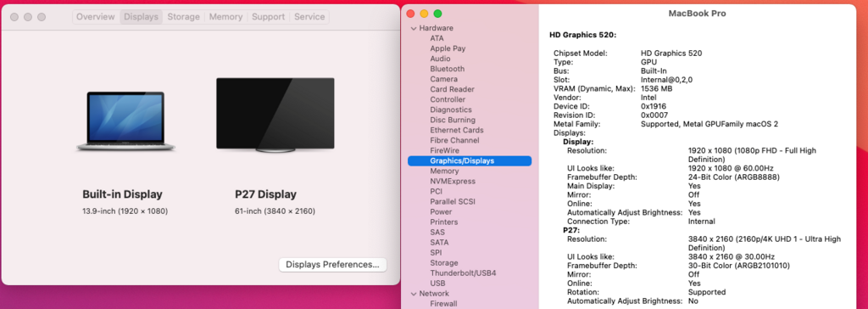The height and width of the screenshot is (309, 868).
Task: Choose Camera in the hardware list
Action: pos(444,79)
